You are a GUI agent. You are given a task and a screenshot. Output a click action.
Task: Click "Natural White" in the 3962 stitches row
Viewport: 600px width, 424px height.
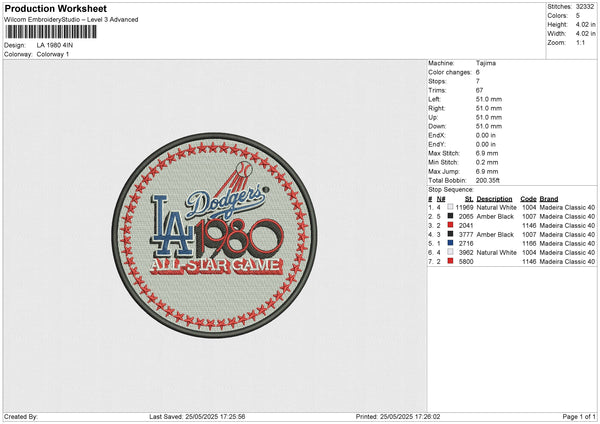[496, 252]
